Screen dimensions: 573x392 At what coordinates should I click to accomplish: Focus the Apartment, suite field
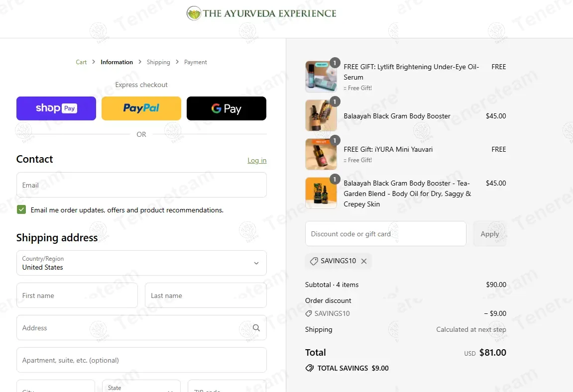pos(141,360)
